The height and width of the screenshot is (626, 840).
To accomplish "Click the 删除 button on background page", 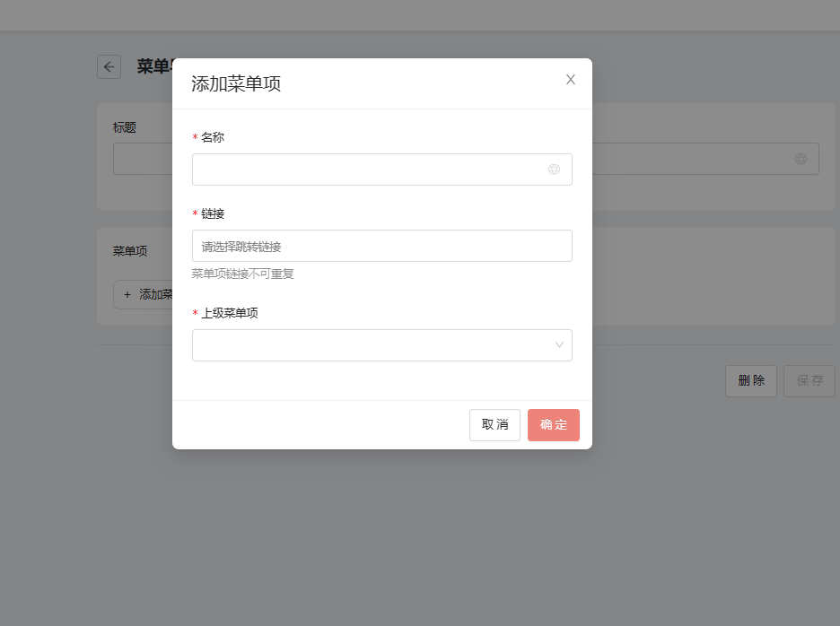I will coord(750,381).
